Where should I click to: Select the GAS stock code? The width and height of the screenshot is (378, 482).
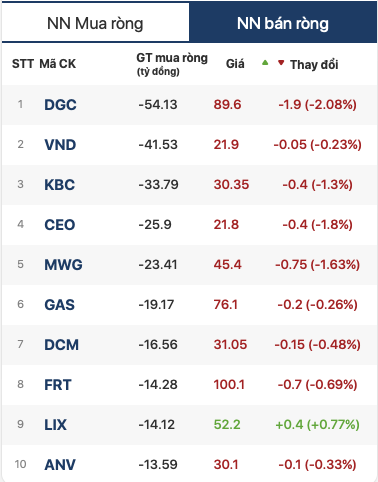point(60,305)
